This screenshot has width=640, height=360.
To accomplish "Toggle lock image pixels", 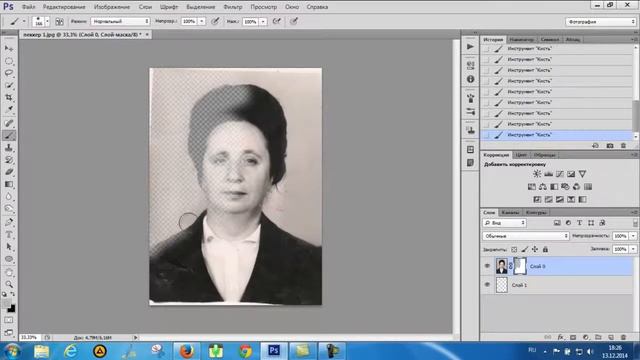I will (x=524, y=249).
